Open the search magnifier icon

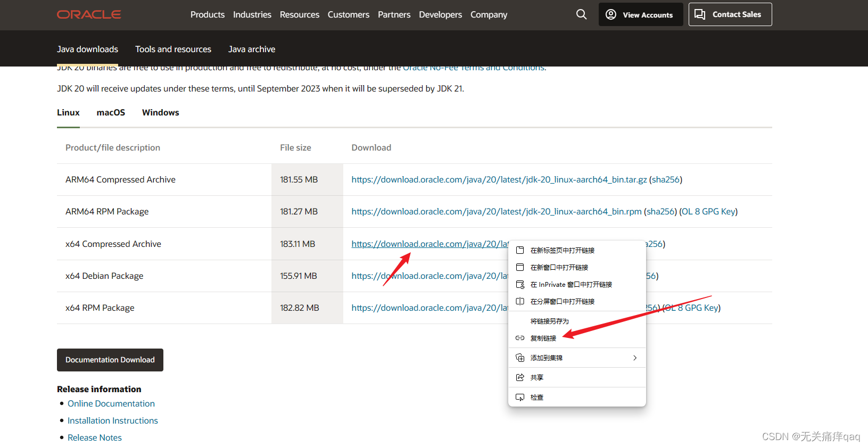[581, 14]
